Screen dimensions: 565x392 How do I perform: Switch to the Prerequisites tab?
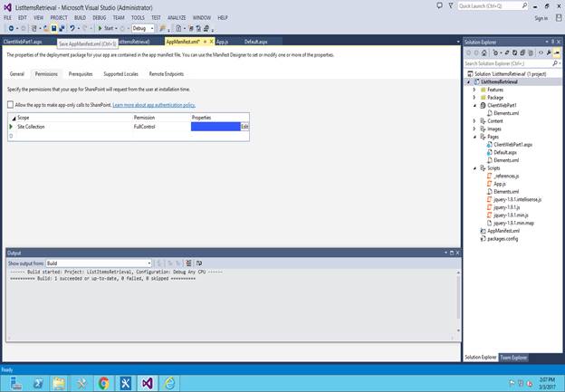pos(81,74)
